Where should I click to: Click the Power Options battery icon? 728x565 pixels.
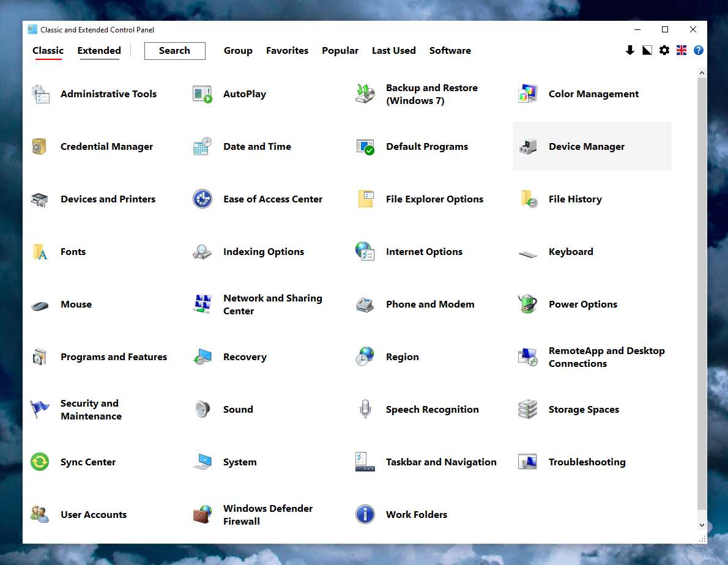pyautogui.click(x=528, y=305)
